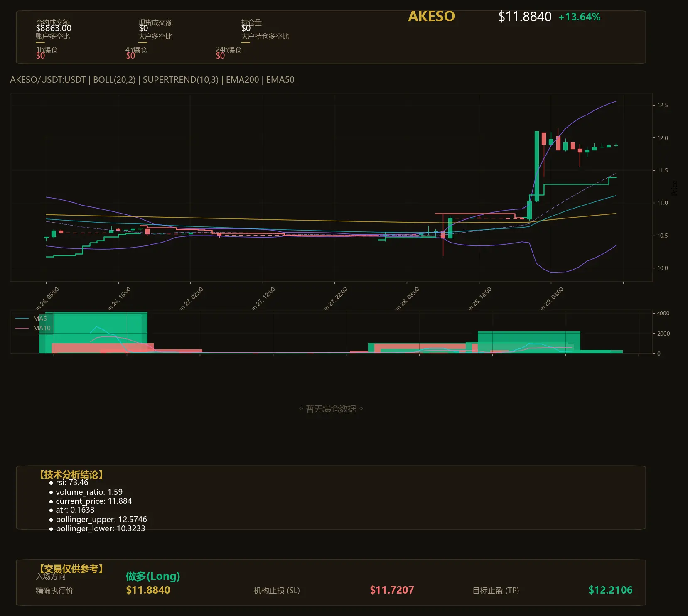Click the 24h爆仓 label

click(x=229, y=50)
